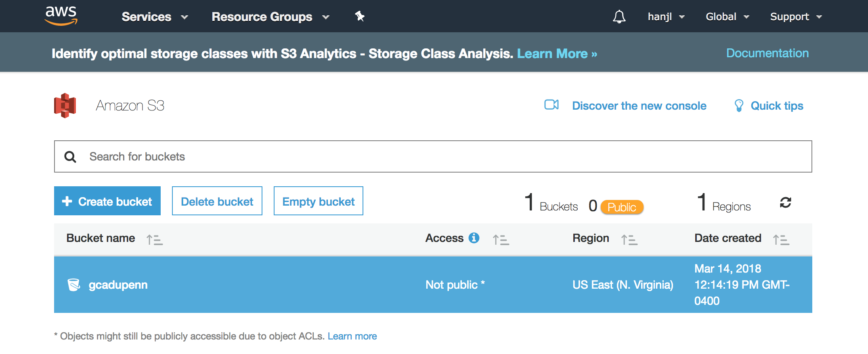Focus the Search for buckets field
The height and width of the screenshot is (354, 868).
(x=433, y=156)
